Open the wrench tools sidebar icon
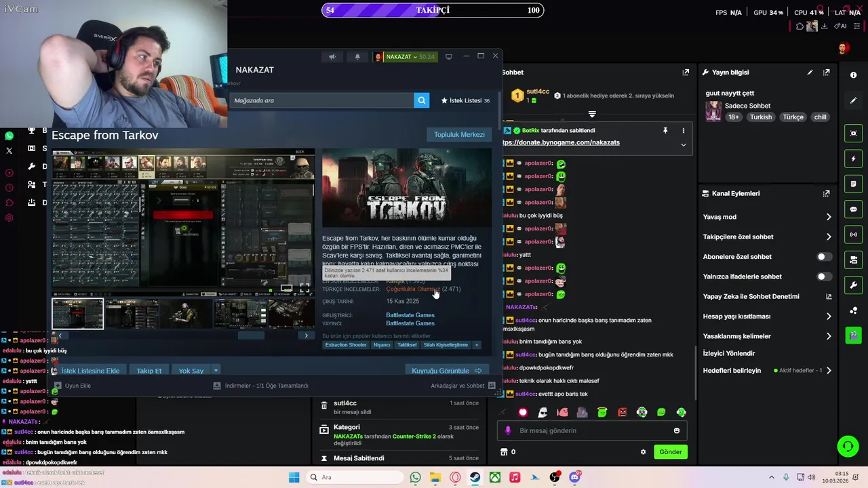The height and width of the screenshot is (488, 868). tap(853, 285)
